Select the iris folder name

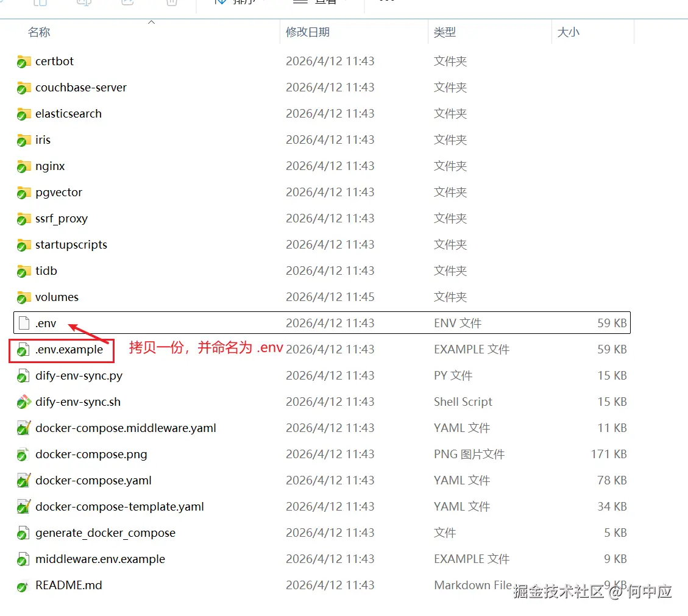coord(43,140)
